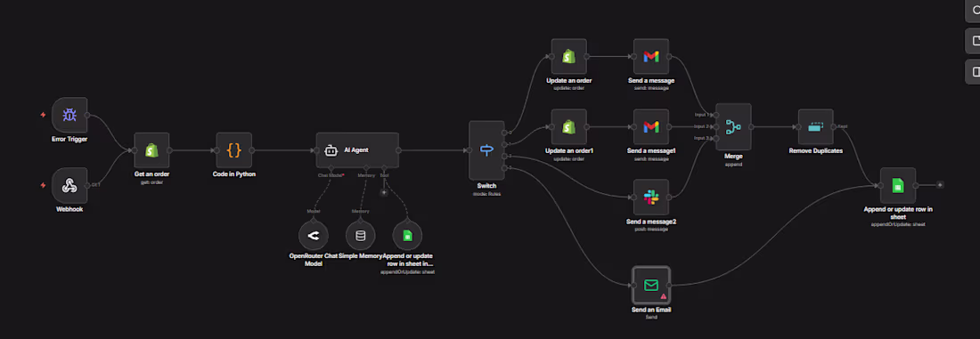Screen dimensions: 980x339
Task: Open the AI Agent node
Action: (x=357, y=150)
